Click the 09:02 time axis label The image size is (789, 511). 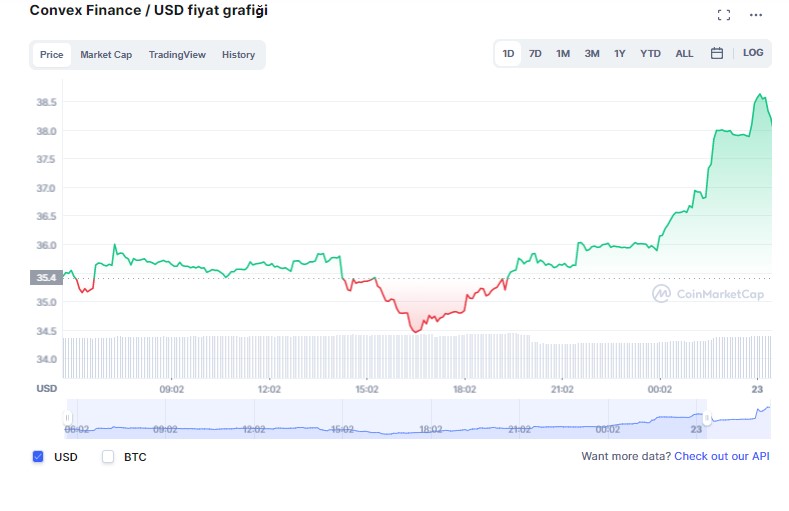(x=172, y=389)
